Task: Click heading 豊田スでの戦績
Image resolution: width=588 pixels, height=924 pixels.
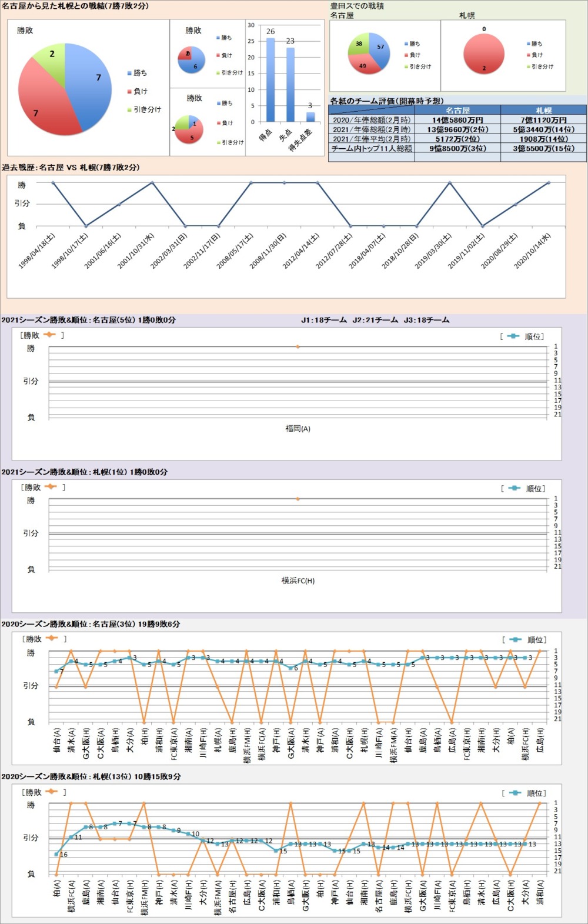Action: (357, 6)
